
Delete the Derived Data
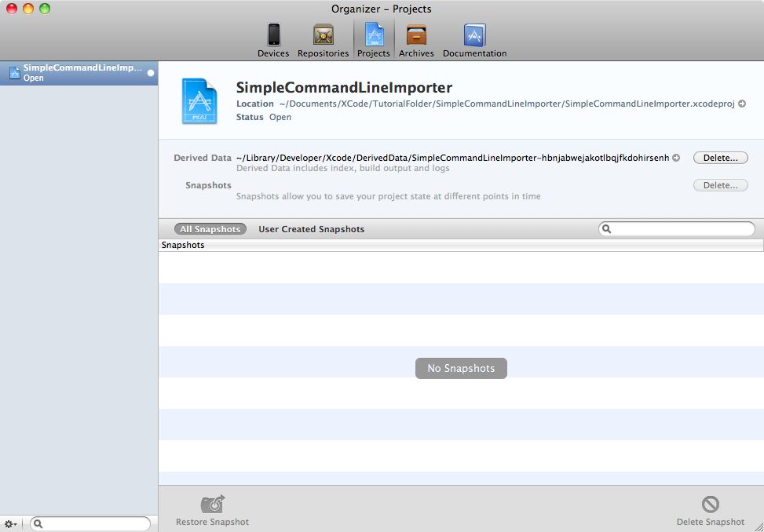click(x=720, y=158)
